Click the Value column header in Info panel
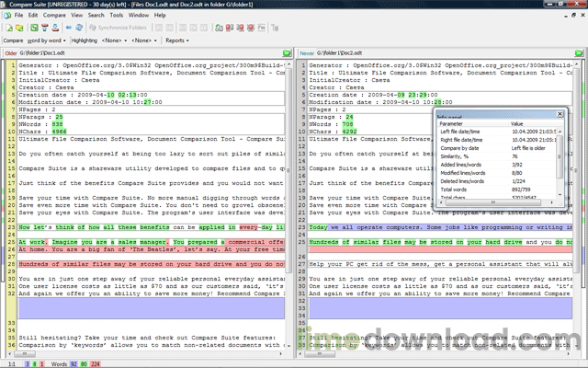This screenshot has height=368, width=588. coord(535,123)
